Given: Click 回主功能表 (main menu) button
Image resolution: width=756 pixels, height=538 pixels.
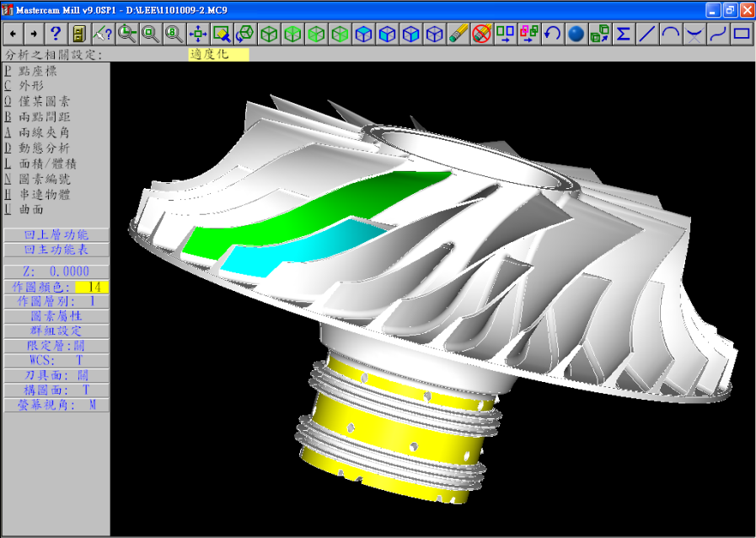Looking at the screenshot, I should (x=56, y=250).
